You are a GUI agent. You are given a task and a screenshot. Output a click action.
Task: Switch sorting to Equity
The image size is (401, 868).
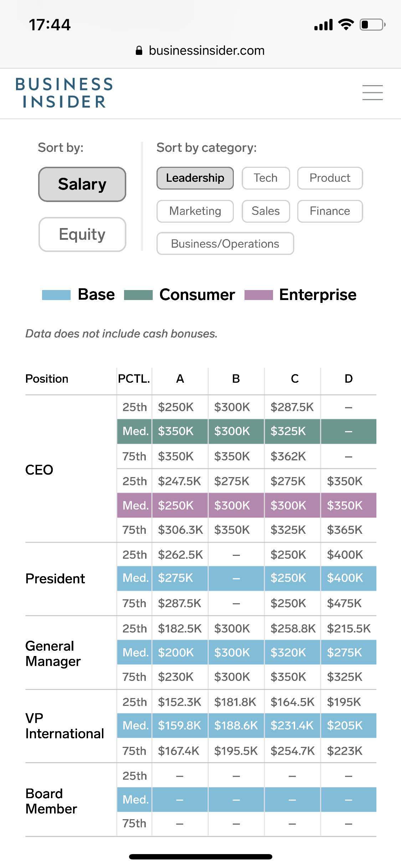(82, 234)
